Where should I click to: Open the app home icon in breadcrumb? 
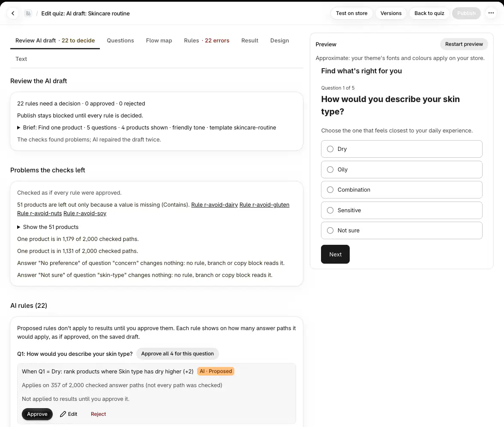28,13
